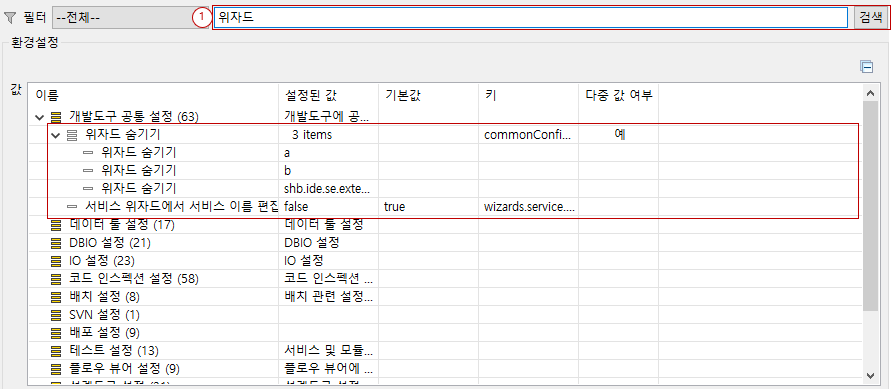This screenshot has height=389, width=891.
Task: Click the scrollbar down arrow
Action: 870,375
